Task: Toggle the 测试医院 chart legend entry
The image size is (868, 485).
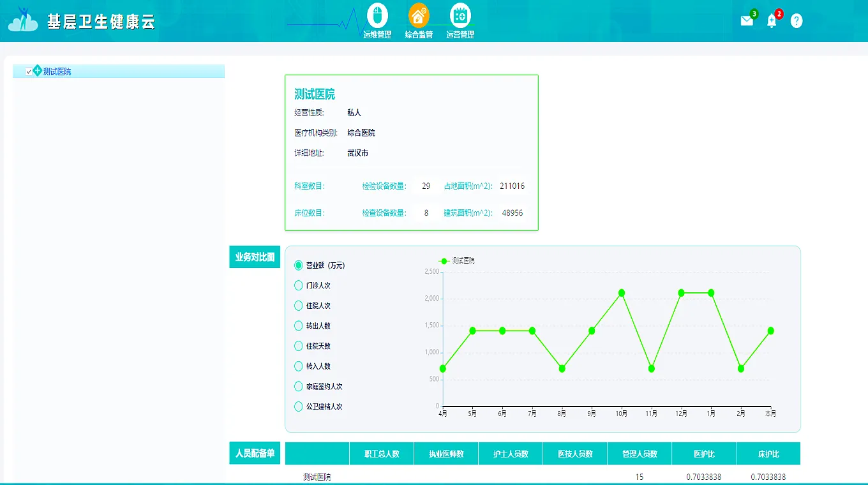Action: (x=457, y=261)
